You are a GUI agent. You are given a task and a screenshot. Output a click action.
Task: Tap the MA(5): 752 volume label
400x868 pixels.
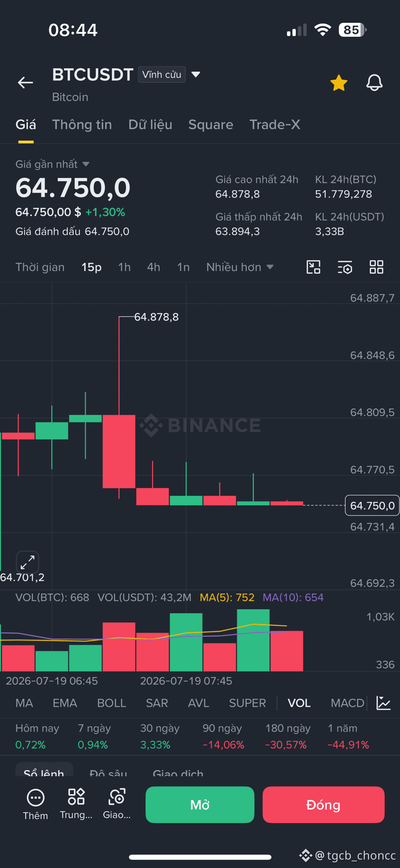point(227,597)
